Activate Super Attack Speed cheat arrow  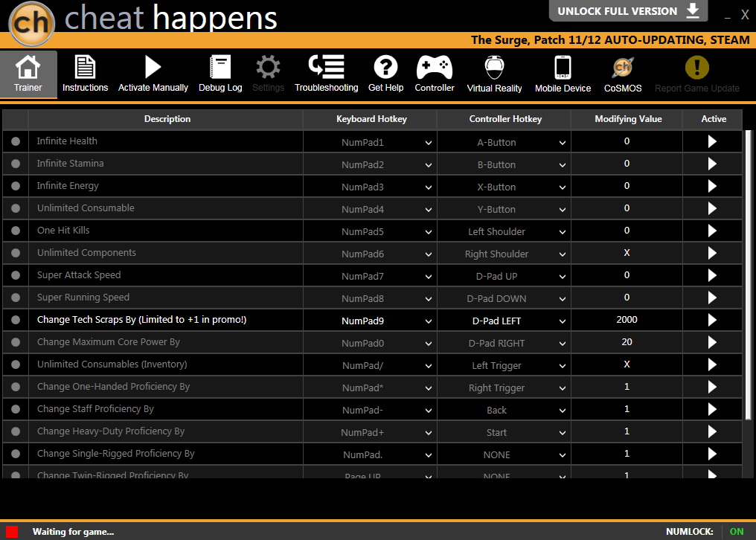click(712, 275)
